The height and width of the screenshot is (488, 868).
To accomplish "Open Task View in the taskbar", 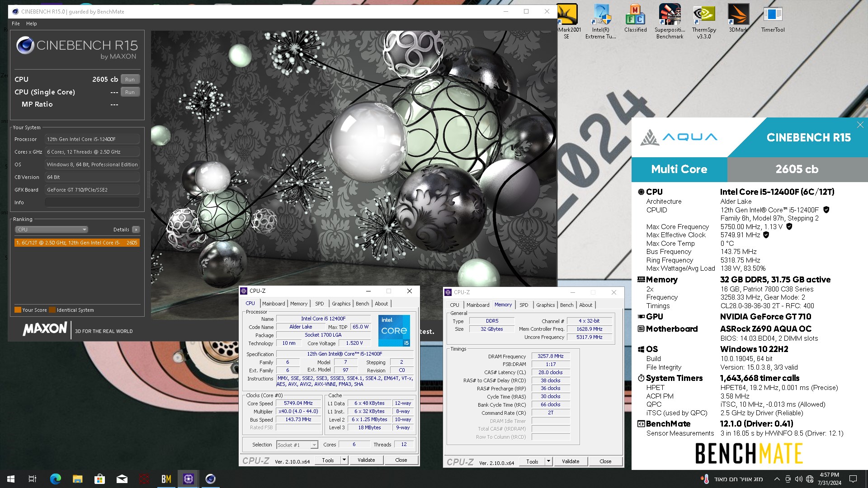I will pyautogui.click(x=33, y=479).
